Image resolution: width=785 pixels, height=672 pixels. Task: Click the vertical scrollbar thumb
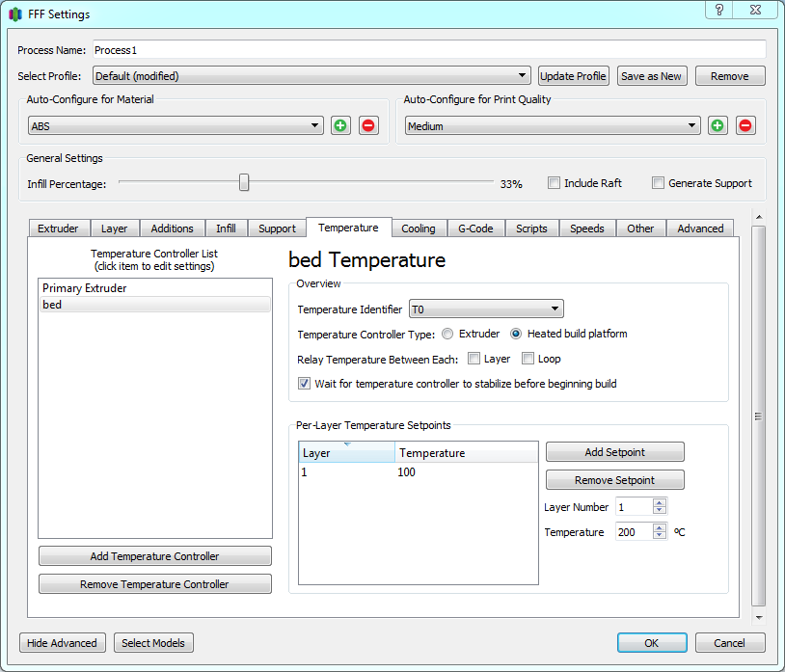[x=759, y=416]
